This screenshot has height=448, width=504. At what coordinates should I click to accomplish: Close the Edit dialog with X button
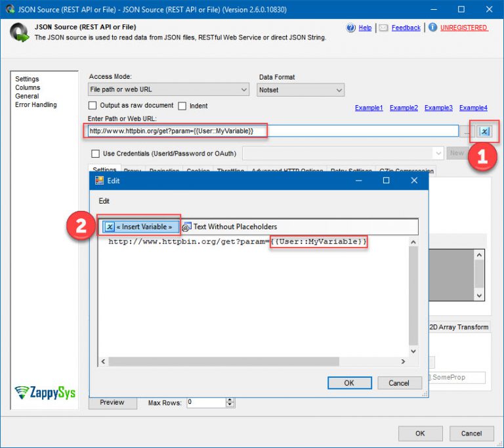pos(413,180)
